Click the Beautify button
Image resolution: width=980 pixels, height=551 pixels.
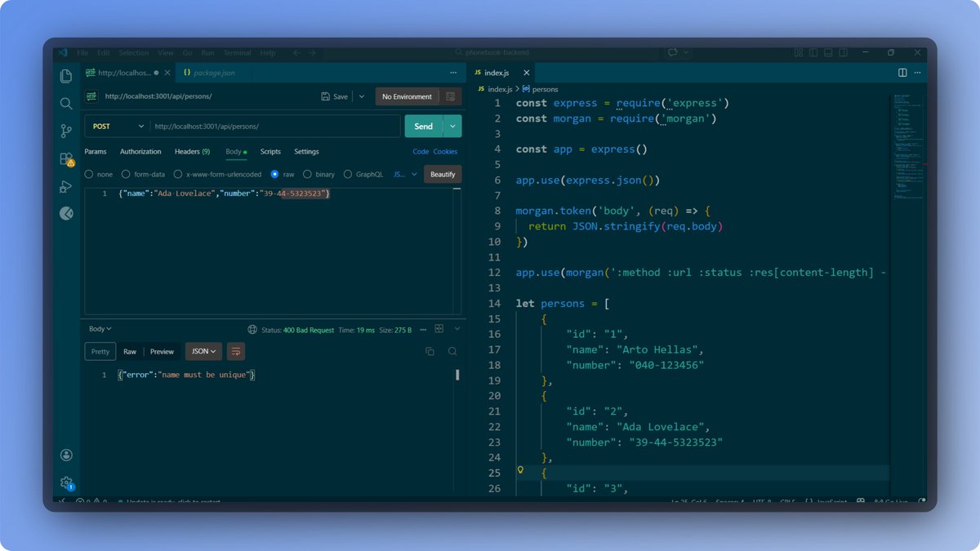(443, 174)
